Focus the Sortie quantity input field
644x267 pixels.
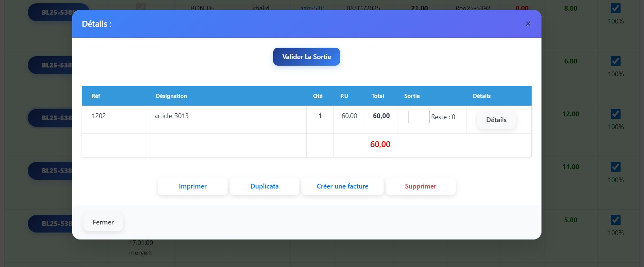click(x=418, y=117)
